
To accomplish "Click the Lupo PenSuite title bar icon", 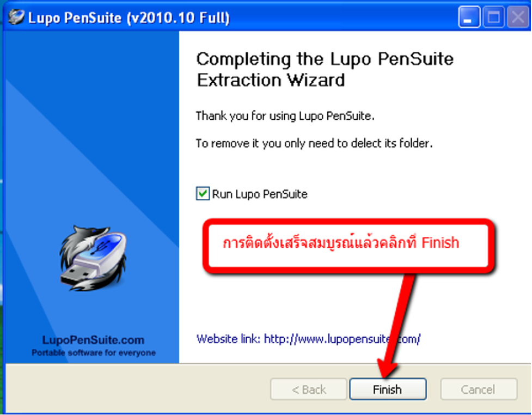I will [16, 17].
